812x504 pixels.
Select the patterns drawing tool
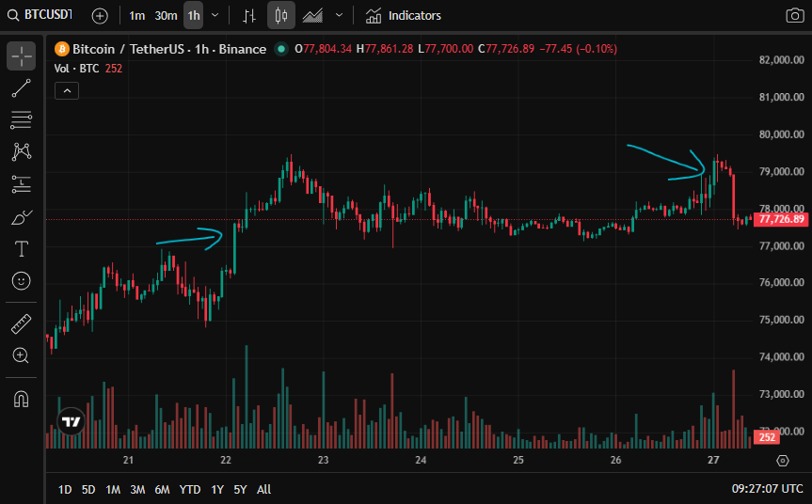pos(22,152)
